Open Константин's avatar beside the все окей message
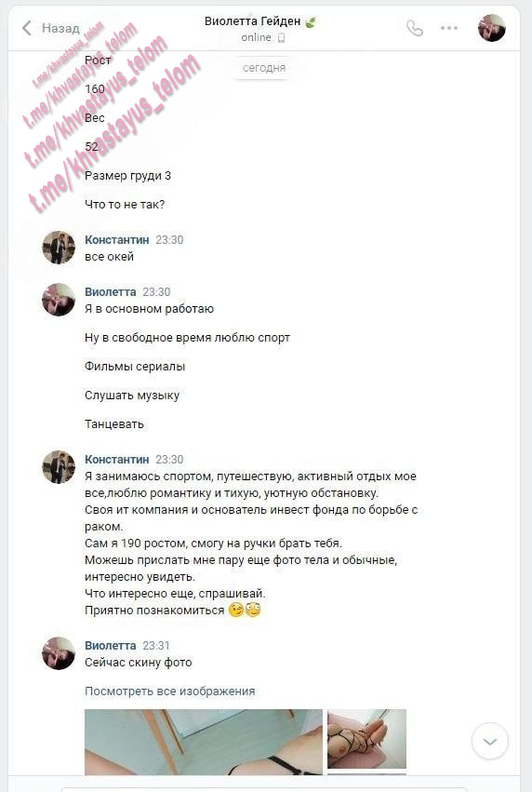The width and height of the screenshot is (532, 792). click(59, 248)
